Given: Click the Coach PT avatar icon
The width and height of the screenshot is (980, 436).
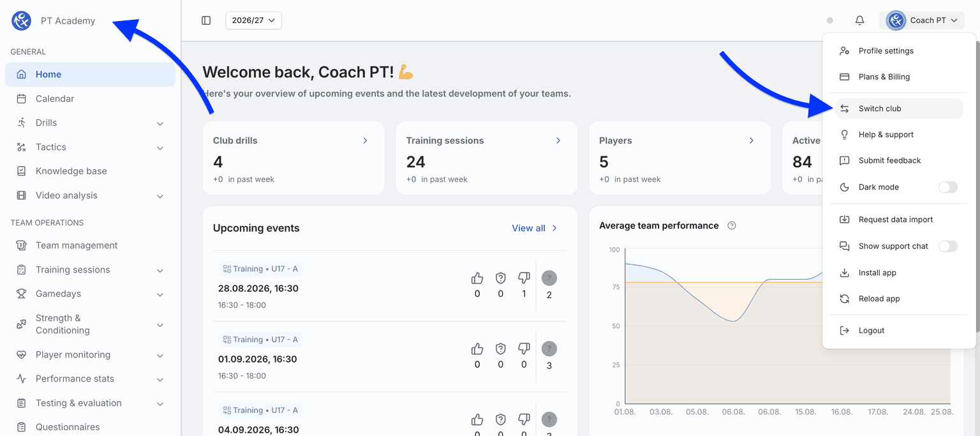Looking at the screenshot, I should (x=896, y=20).
